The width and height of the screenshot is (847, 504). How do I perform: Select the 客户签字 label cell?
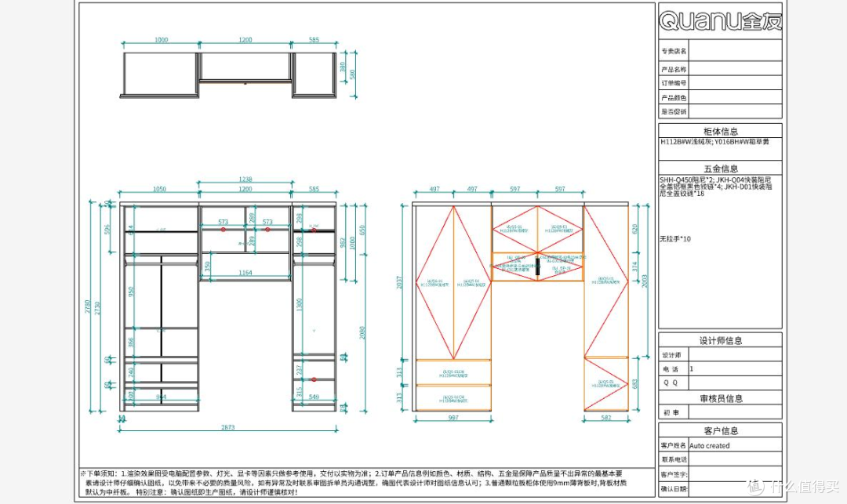pyautogui.click(x=673, y=474)
